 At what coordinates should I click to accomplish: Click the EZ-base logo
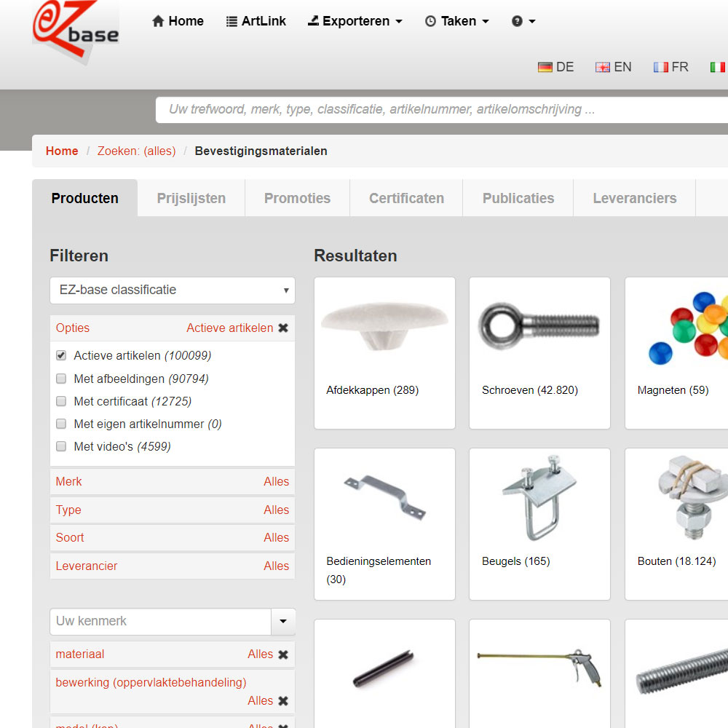[76, 31]
